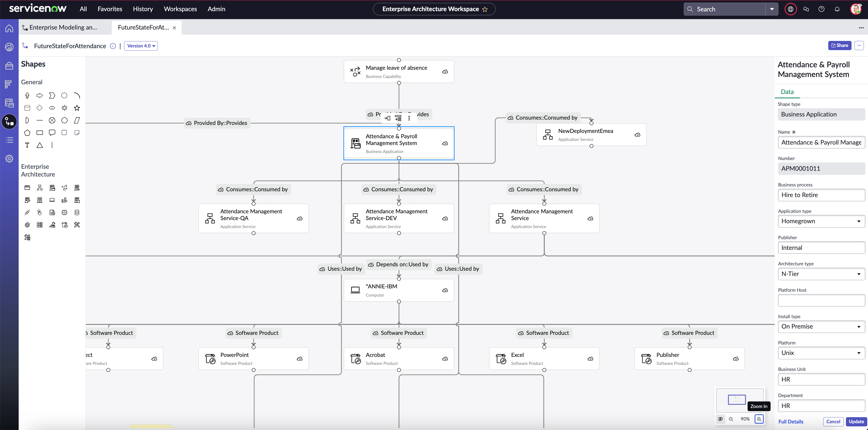Open the History menu
Viewport: 868px width, 430px height.
coord(143,9)
